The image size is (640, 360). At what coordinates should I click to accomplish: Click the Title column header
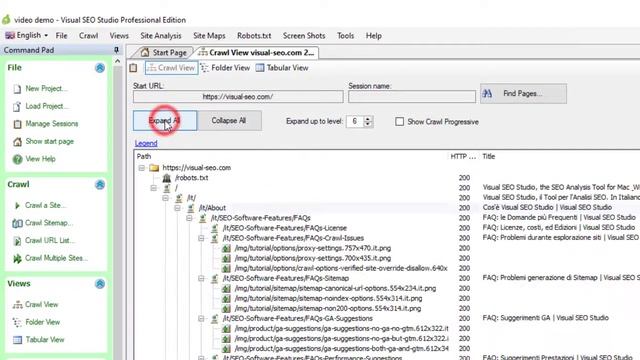coord(489,156)
